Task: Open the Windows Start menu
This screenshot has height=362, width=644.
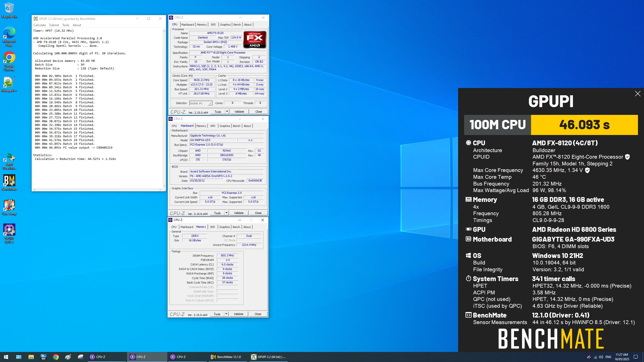Action: point(6,357)
